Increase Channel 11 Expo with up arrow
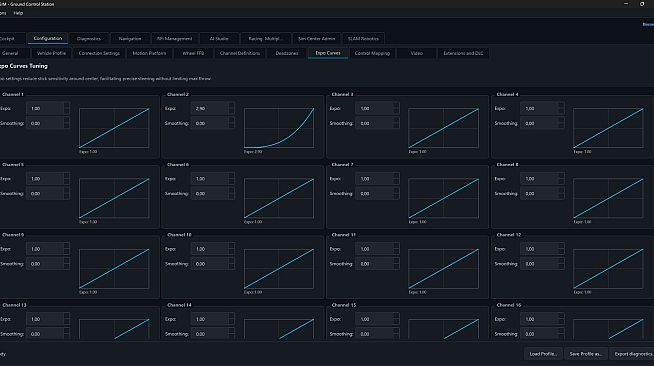The image size is (654, 366). click(396, 246)
